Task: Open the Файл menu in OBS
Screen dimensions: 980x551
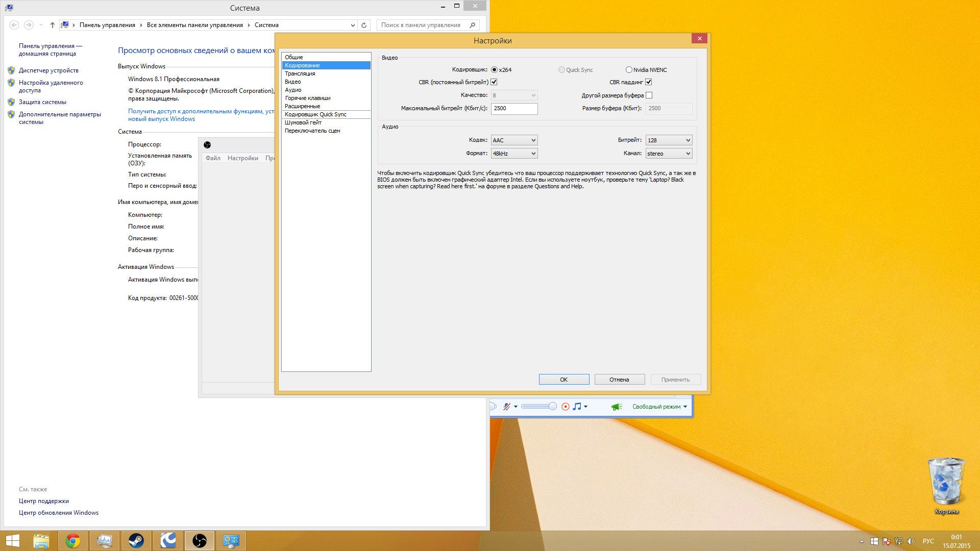Action: tap(213, 158)
